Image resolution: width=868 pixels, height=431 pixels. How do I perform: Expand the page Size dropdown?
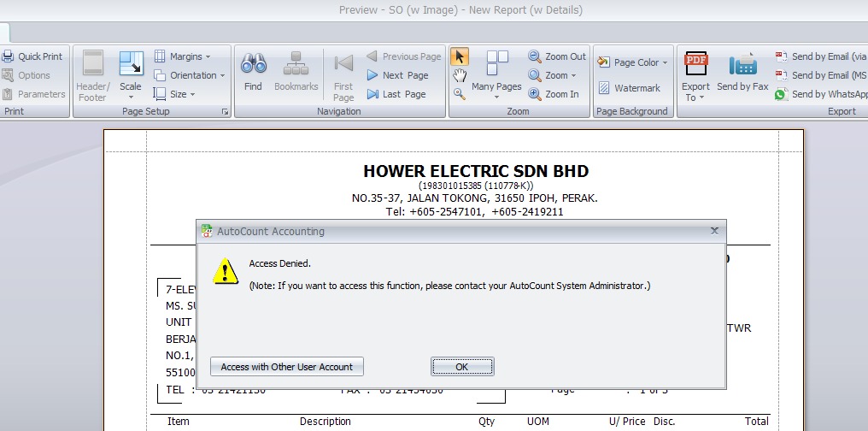174,94
